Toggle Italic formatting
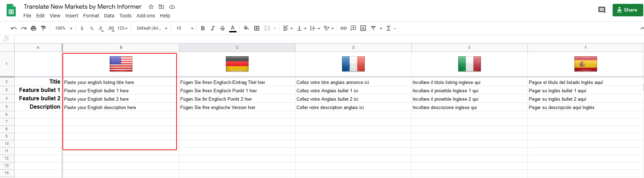This screenshot has height=178, width=644. click(x=212, y=28)
